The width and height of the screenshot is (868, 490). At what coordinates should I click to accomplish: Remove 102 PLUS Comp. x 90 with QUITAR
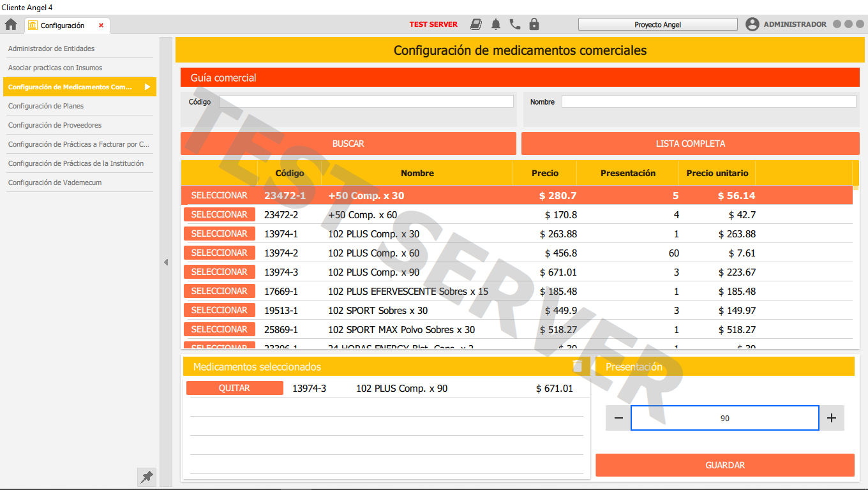point(234,388)
